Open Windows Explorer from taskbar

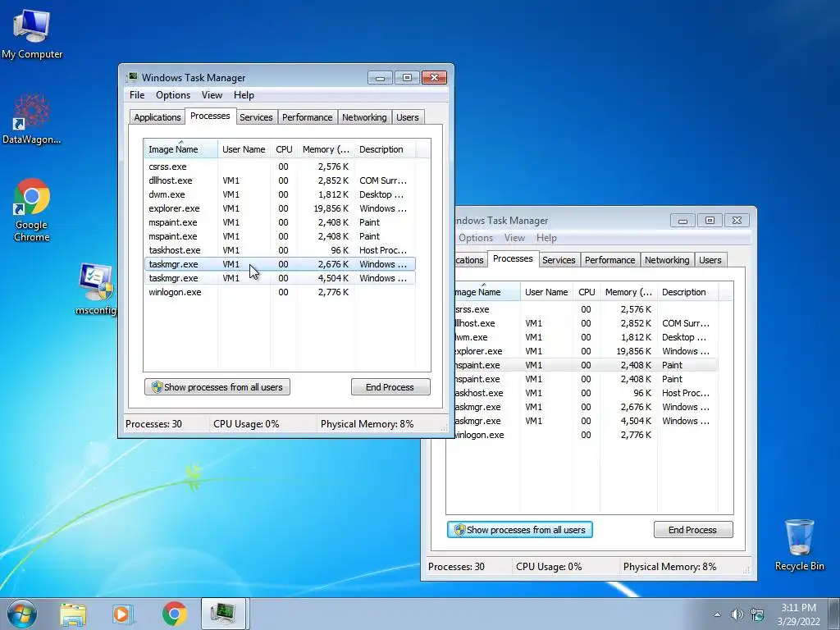click(73, 614)
